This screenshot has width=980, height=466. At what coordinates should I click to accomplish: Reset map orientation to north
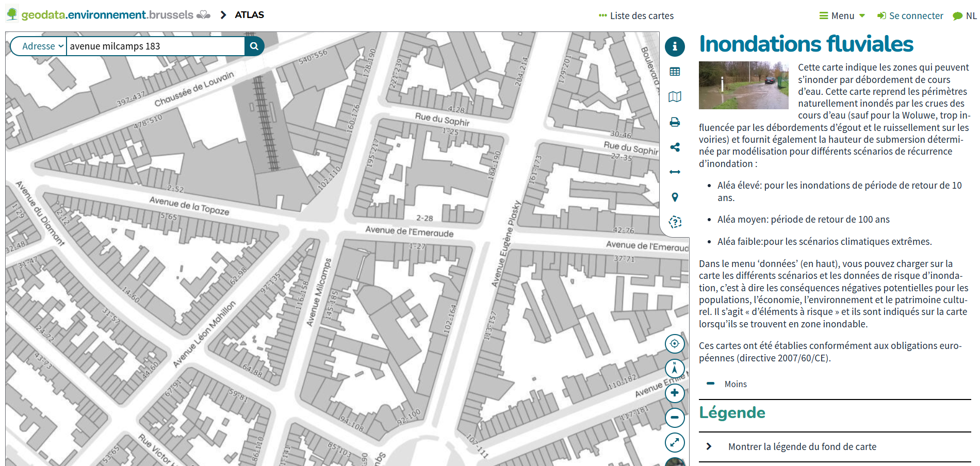click(x=675, y=369)
